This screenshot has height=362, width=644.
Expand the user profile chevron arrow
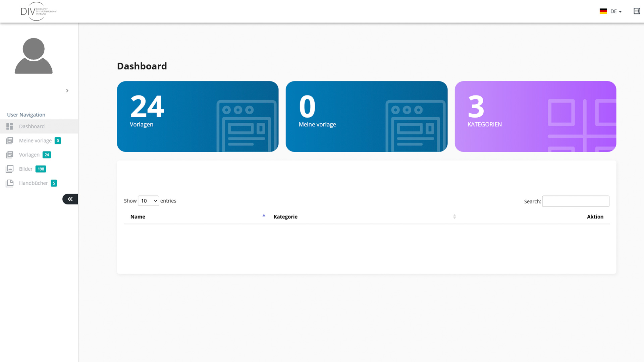(67, 90)
